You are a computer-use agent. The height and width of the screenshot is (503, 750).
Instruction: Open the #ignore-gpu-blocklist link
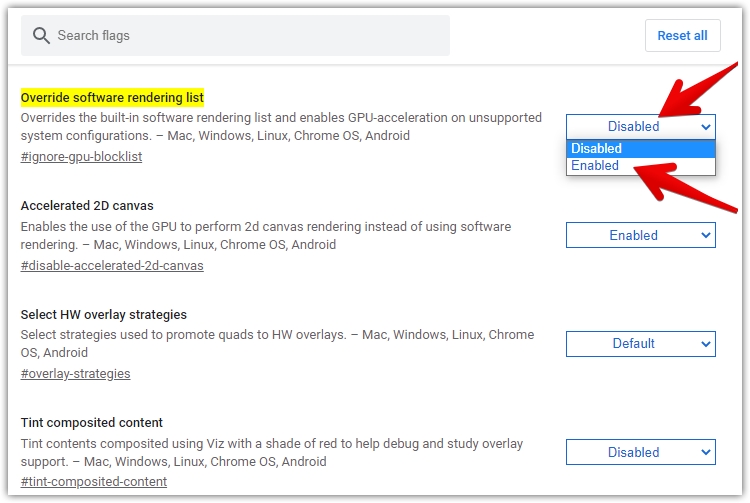click(81, 157)
